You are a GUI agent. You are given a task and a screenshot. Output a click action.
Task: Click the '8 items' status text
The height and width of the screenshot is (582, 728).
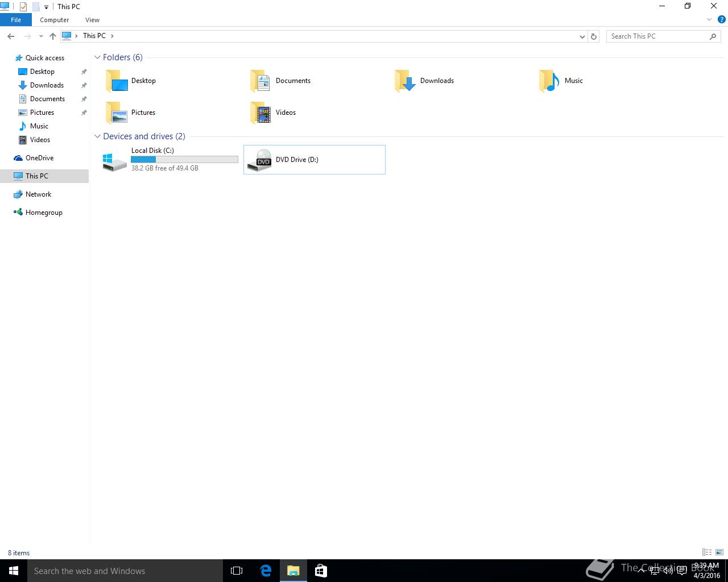19,553
